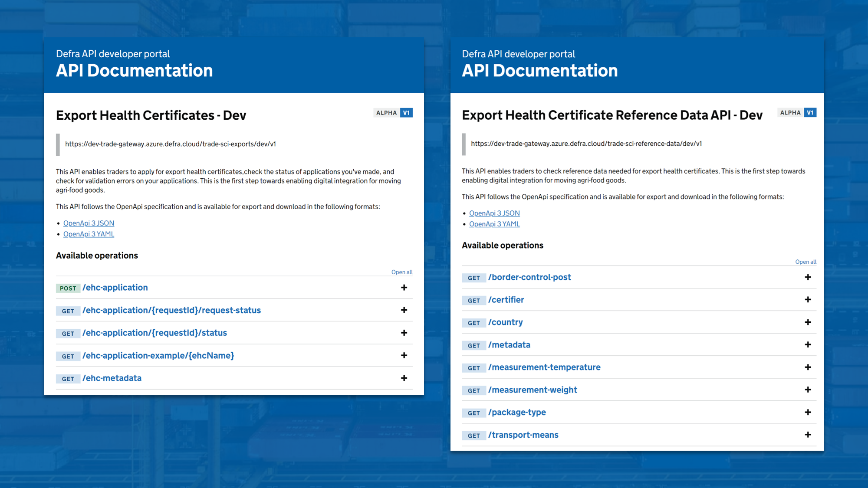The image size is (868, 488).
Task: Expand /ehc-application/{requestId}/status plus icon
Action: (x=404, y=333)
